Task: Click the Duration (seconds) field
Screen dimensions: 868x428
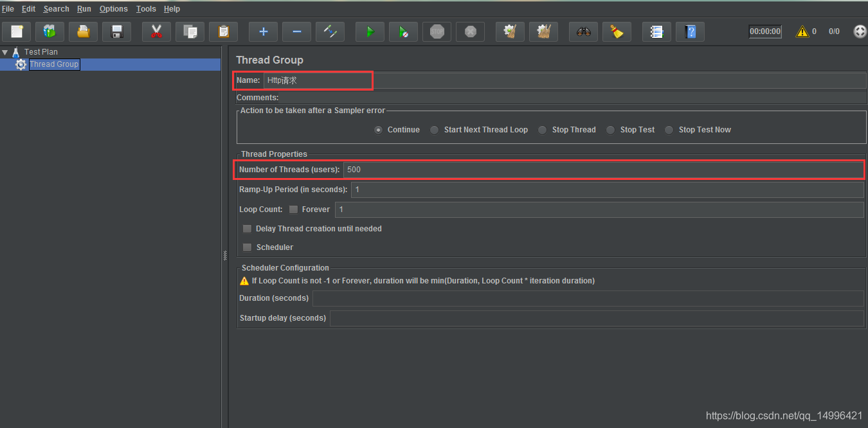Action: coord(588,298)
